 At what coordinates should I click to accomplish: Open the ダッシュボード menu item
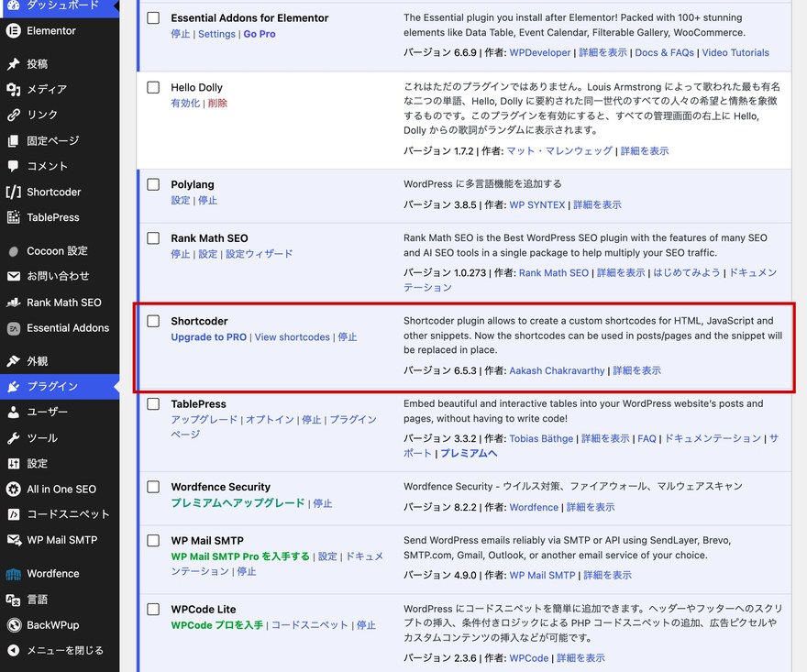point(60,6)
